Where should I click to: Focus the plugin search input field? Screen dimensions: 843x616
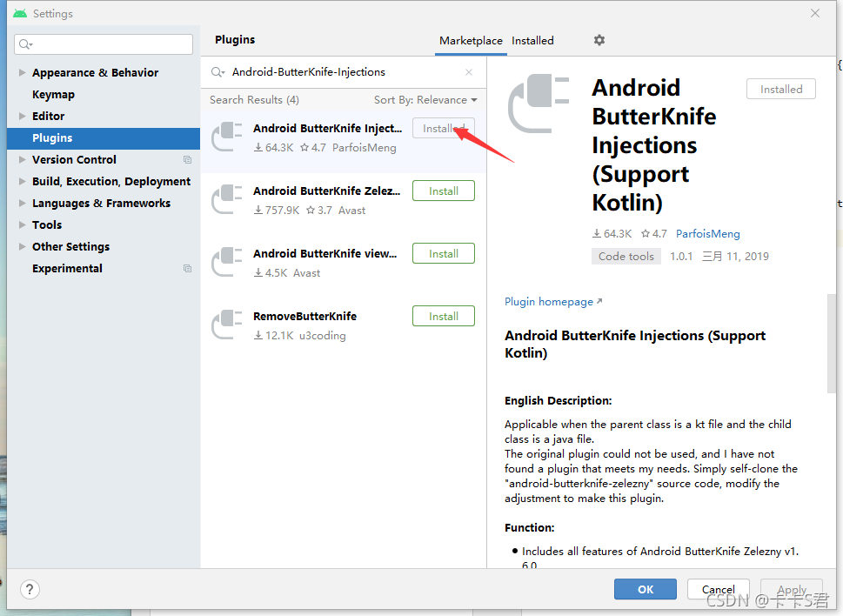click(345, 72)
